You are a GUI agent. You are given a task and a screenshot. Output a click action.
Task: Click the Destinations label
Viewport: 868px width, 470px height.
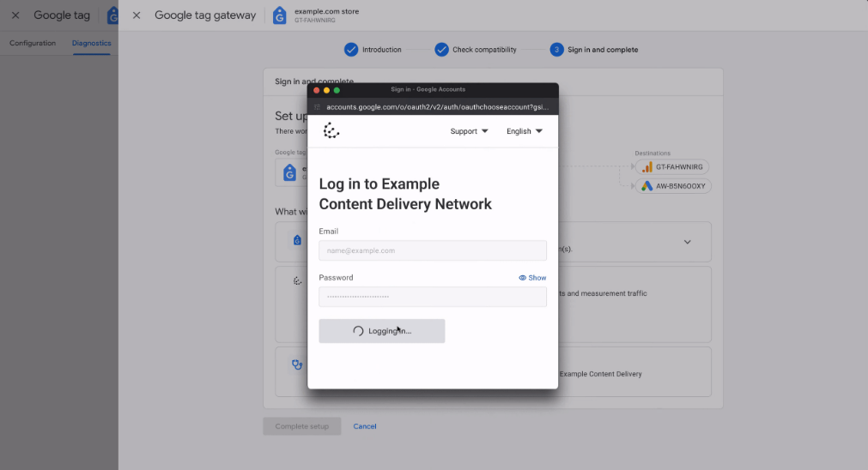(x=653, y=154)
